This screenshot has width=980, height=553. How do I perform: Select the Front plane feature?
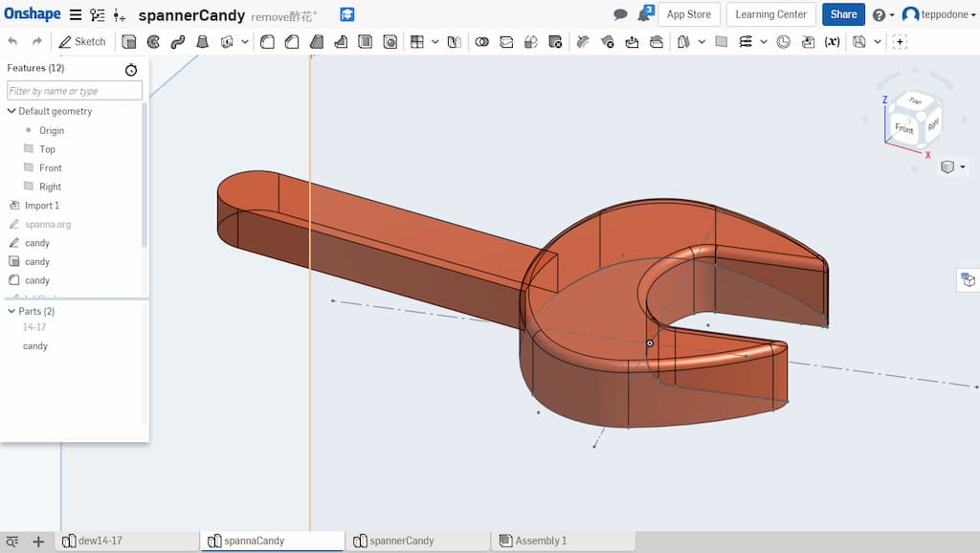pyautogui.click(x=50, y=167)
